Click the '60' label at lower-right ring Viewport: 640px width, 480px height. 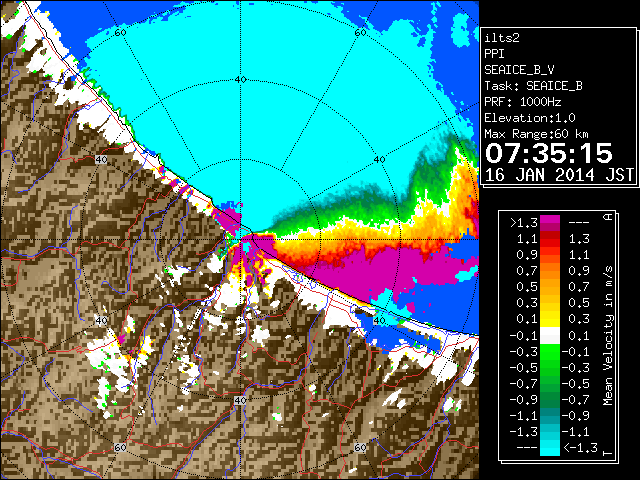360,448
